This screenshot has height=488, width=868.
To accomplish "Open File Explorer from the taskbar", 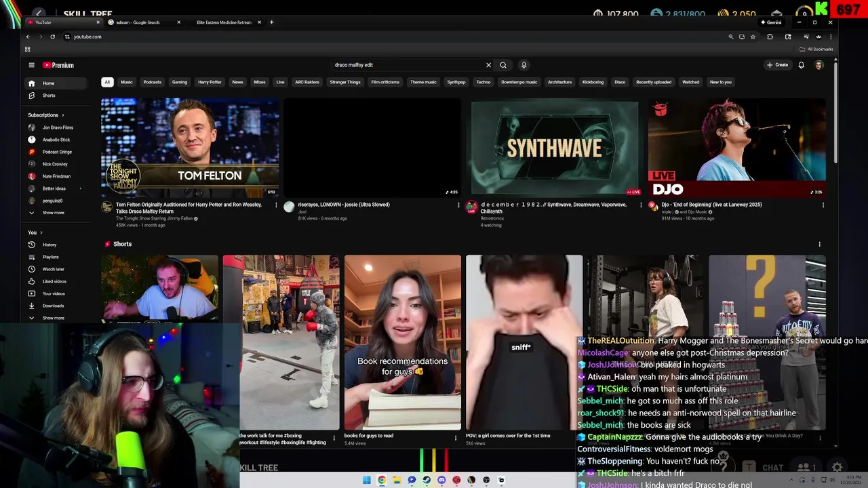I will (x=397, y=480).
